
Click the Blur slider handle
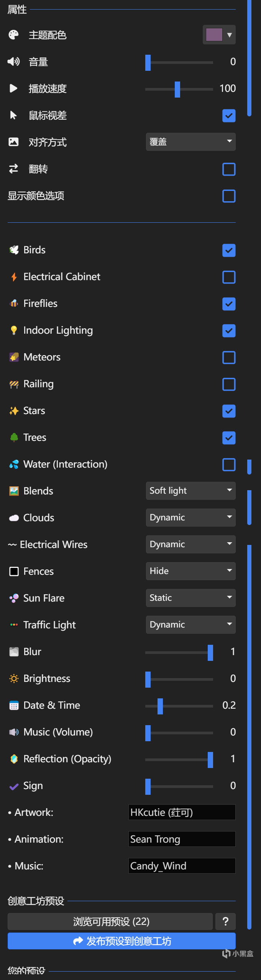[x=210, y=652]
